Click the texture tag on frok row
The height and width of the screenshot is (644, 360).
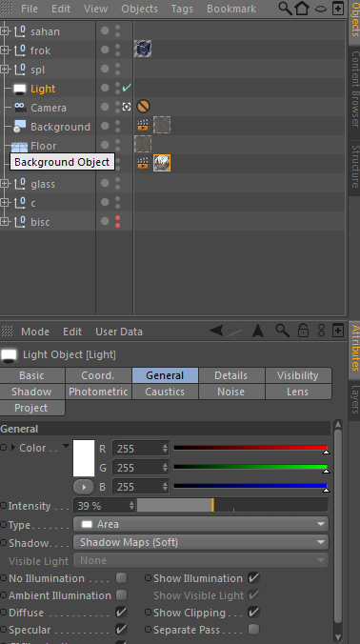(x=143, y=49)
